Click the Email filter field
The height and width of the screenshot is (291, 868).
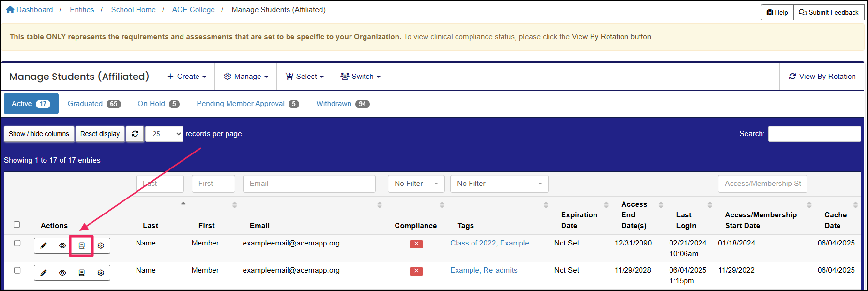coord(309,184)
